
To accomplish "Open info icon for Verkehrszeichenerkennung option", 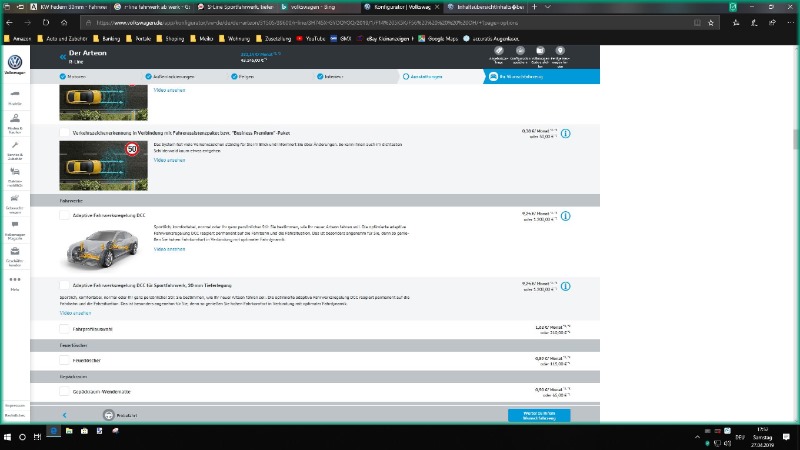I will click(x=565, y=133).
